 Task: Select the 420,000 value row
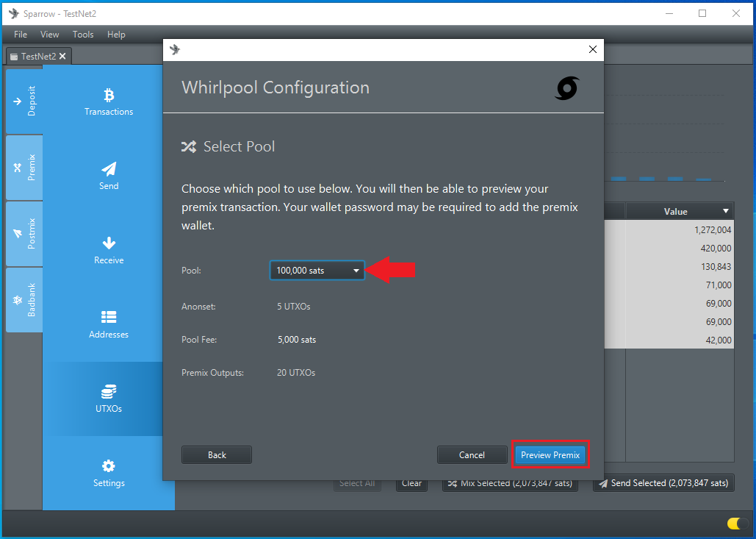(x=669, y=248)
